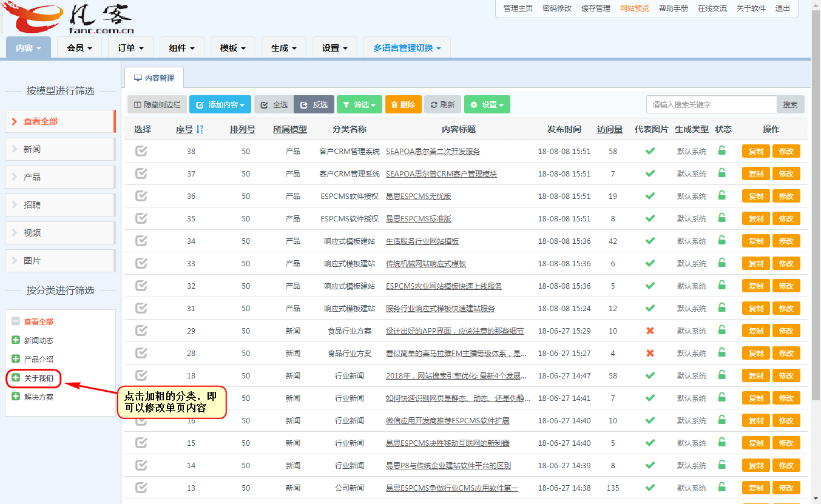This screenshot has height=504, width=821.
Task: Click the 隐藏侧边栏 button
Action: pos(157,104)
